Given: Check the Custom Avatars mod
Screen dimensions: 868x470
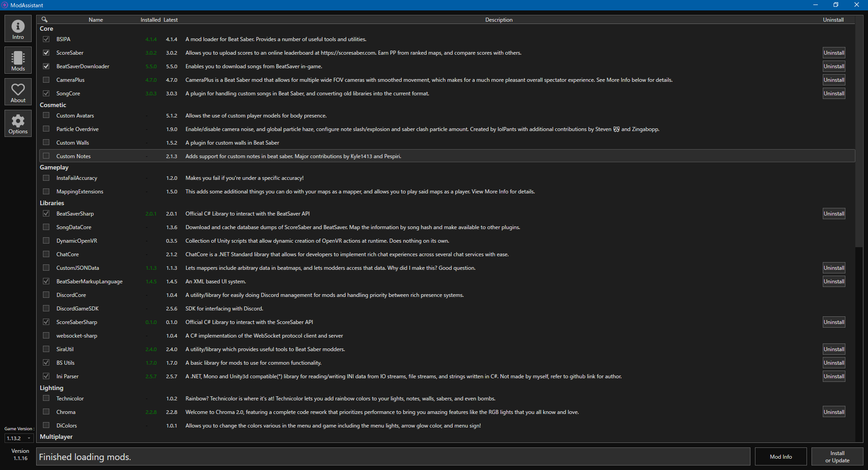Looking at the screenshot, I should pos(46,115).
